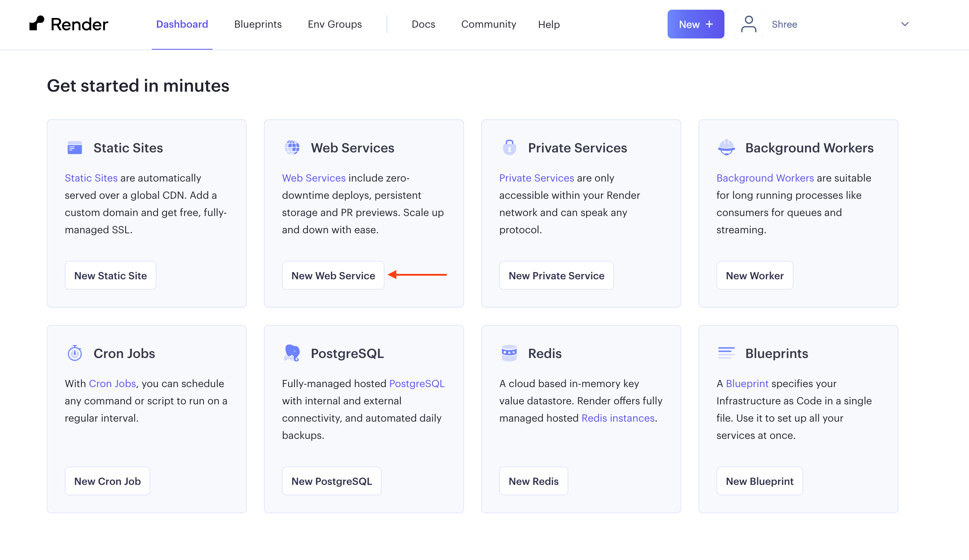Follow the Background Workers description link
Image resolution: width=969 pixels, height=560 pixels.
765,178
